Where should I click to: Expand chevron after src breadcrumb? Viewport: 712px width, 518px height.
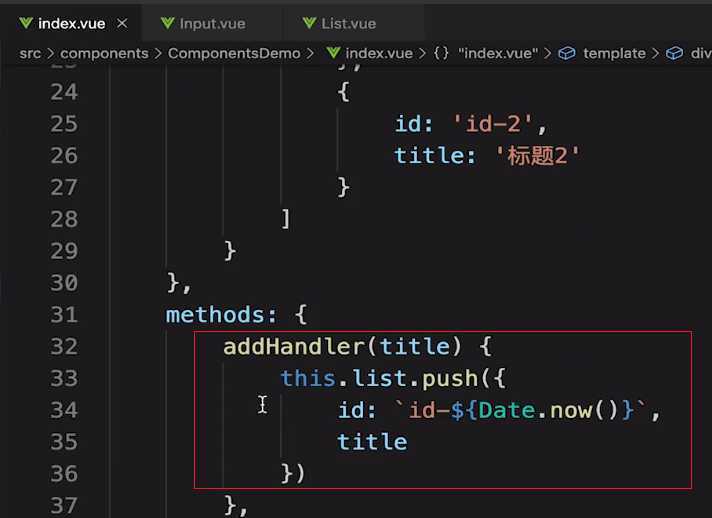[50, 54]
